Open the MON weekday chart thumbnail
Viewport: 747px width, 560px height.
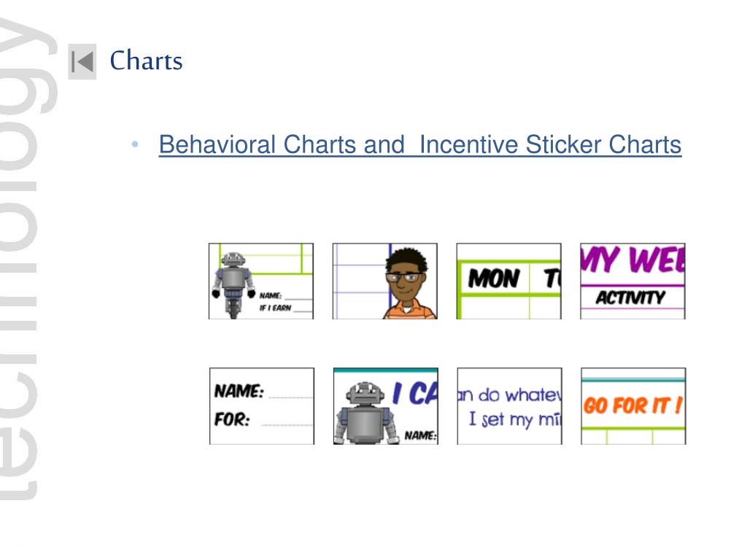click(x=508, y=281)
